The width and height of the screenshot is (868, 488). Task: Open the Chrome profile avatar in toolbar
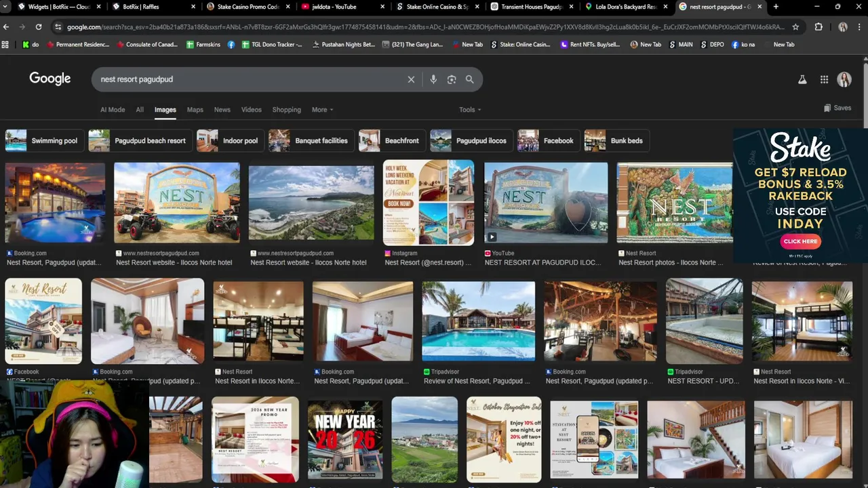pos(843,27)
